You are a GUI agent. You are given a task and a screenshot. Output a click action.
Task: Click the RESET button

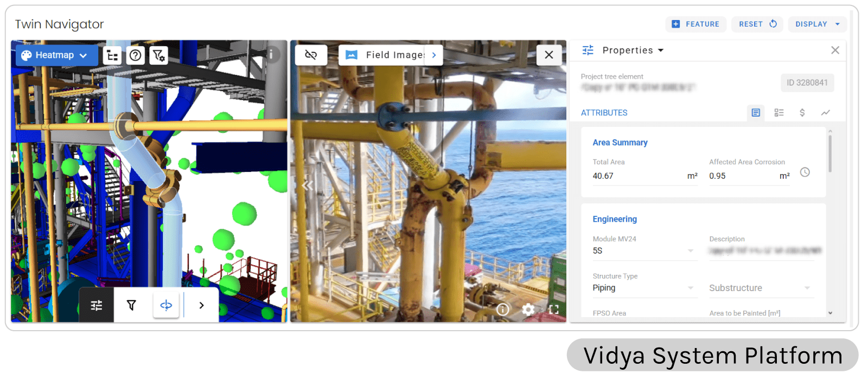click(x=758, y=24)
